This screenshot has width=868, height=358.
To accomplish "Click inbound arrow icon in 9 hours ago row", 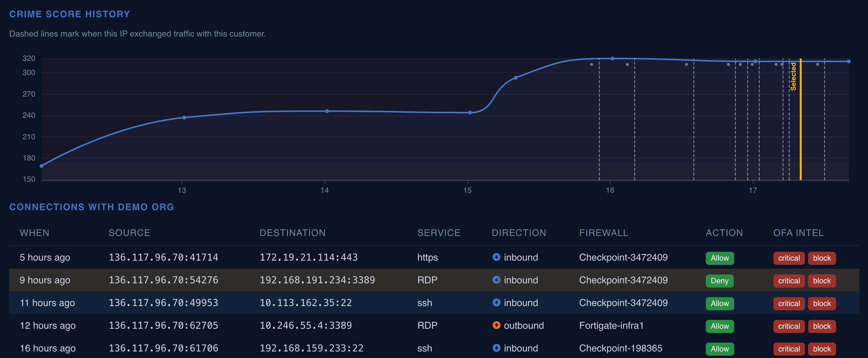I will click(496, 280).
